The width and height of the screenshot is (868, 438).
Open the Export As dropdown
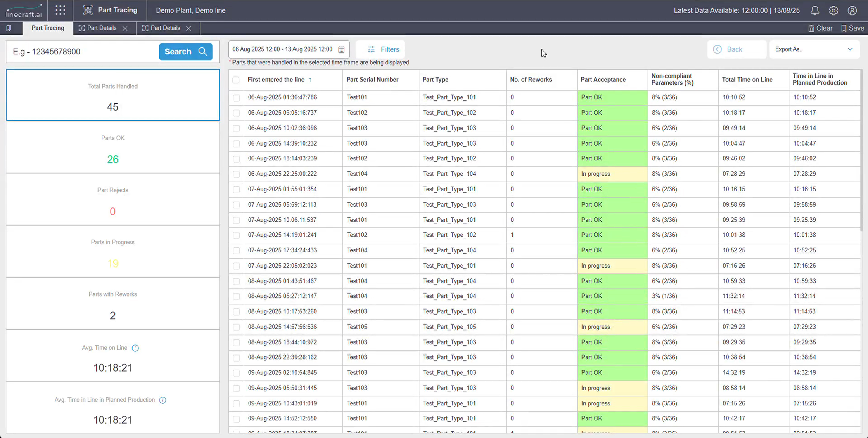point(814,49)
